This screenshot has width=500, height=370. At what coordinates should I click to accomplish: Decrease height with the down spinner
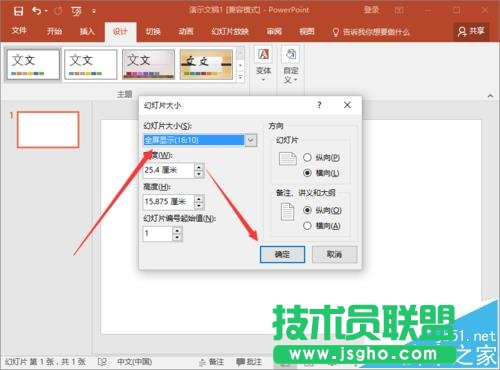pos(199,206)
